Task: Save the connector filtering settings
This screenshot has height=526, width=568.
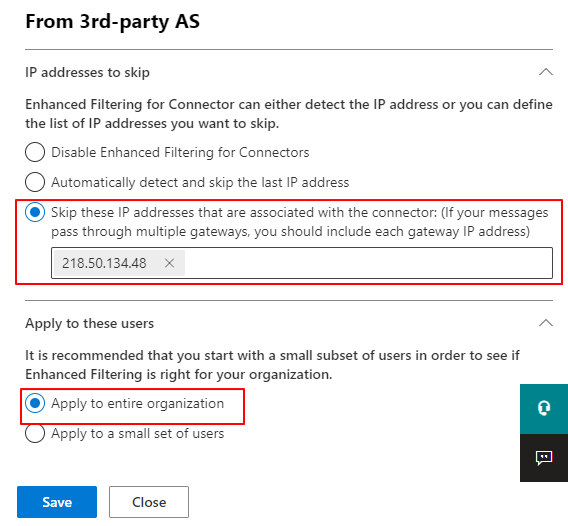Action: pos(57,502)
